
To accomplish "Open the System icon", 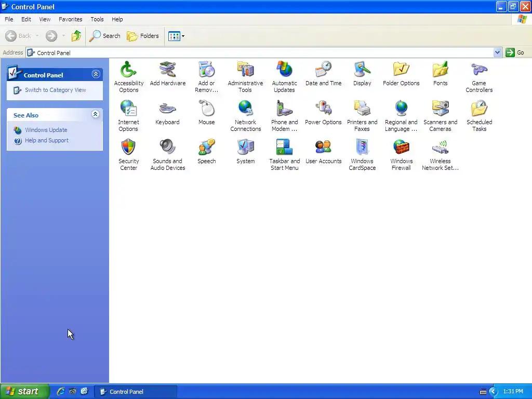I will [245, 148].
